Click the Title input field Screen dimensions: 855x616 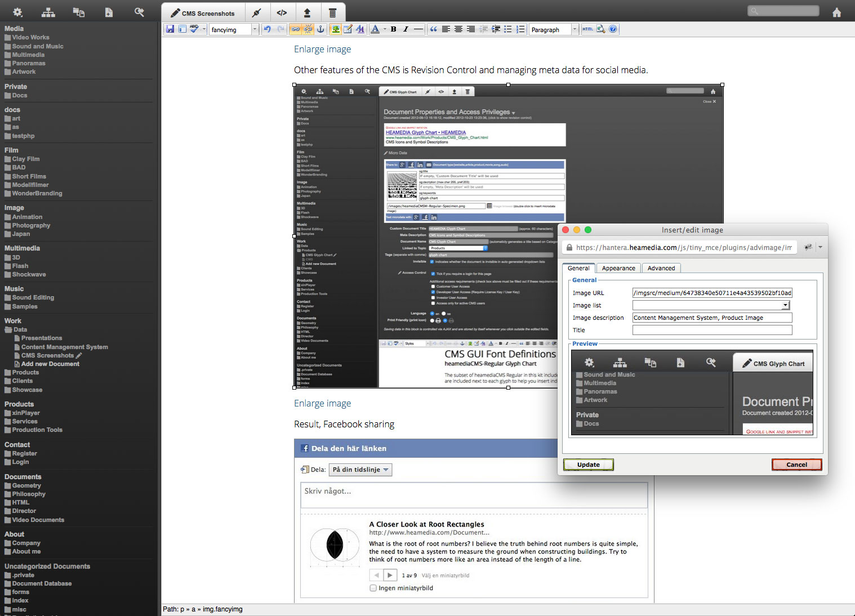coord(712,330)
